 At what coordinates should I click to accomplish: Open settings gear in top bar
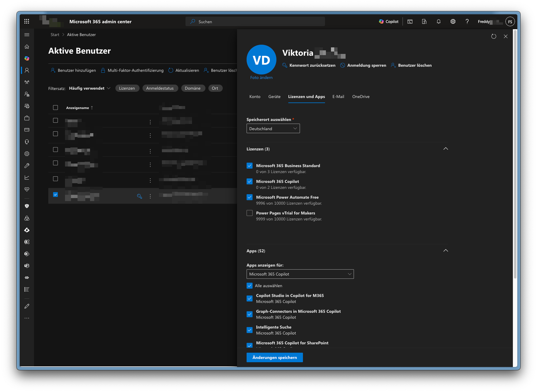tap(453, 21)
